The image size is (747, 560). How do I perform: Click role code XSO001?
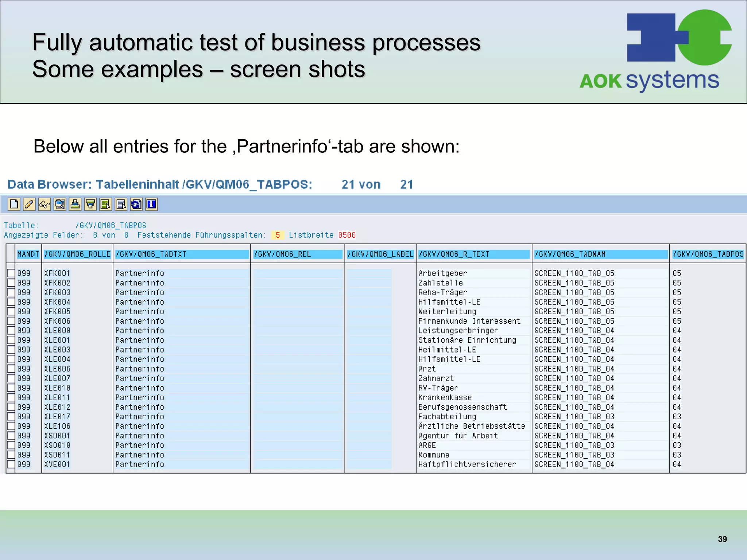[x=57, y=436]
